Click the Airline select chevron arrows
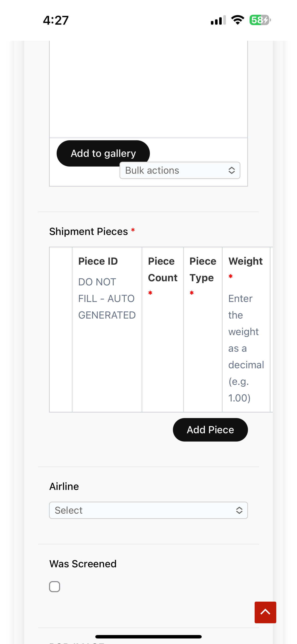 click(x=239, y=510)
